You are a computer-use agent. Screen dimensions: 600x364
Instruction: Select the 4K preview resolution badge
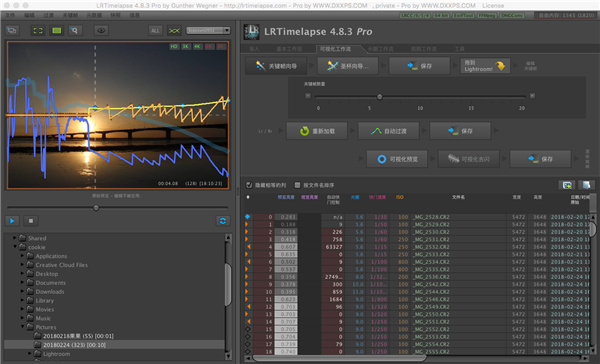pyautogui.click(x=197, y=46)
